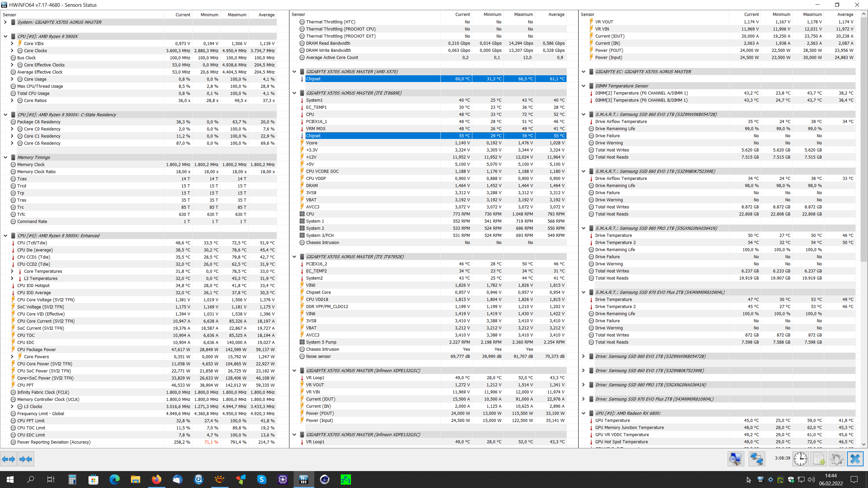This screenshot has width=868, height=488.
Task: Select the AMD X570 Chipset row
Action: tap(428, 79)
